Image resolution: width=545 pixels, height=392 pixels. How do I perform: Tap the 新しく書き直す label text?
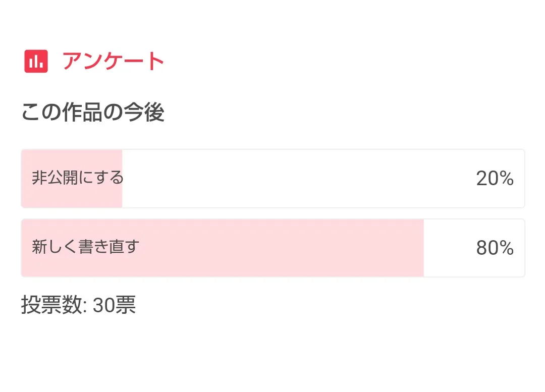pyautogui.click(x=85, y=247)
